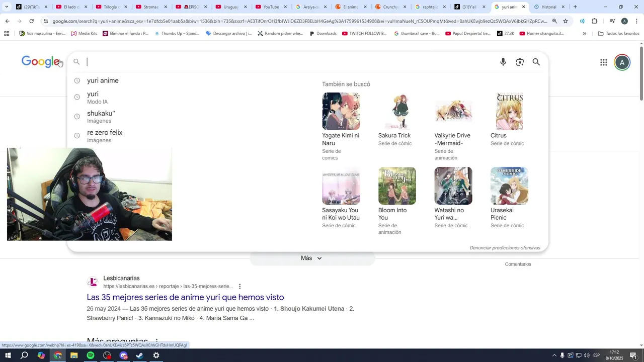Screen dimensions: 644x362
Task: Open a new tab with plus button
Action: click(575, 7)
